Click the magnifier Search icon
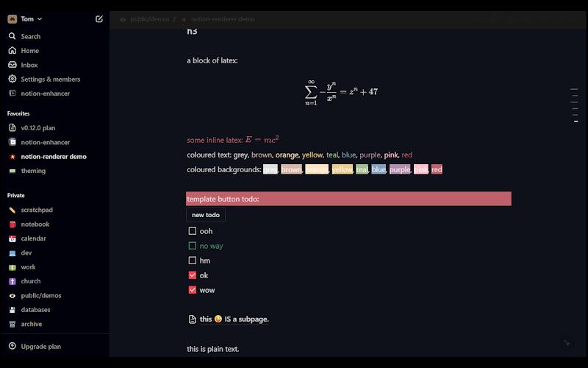The width and height of the screenshot is (588, 368). 12,36
